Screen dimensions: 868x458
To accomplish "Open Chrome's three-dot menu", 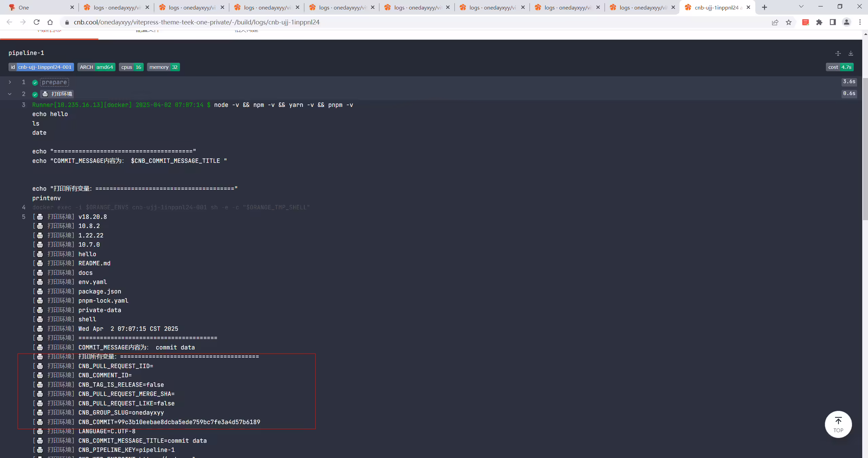I will pyautogui.click(x=860, y=22).
